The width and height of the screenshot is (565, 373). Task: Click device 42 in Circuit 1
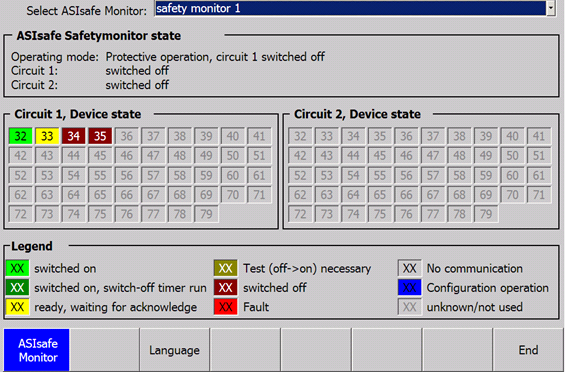click(x=21, y=156)
